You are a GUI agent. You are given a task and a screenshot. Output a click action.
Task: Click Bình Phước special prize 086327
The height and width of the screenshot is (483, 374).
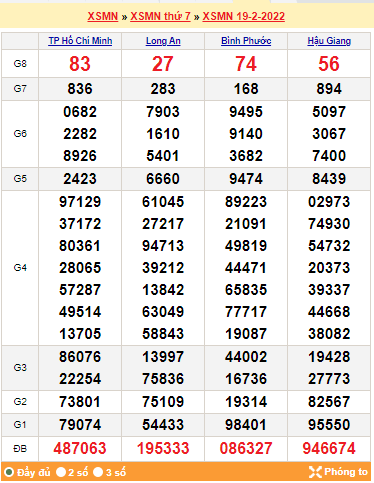246,448
